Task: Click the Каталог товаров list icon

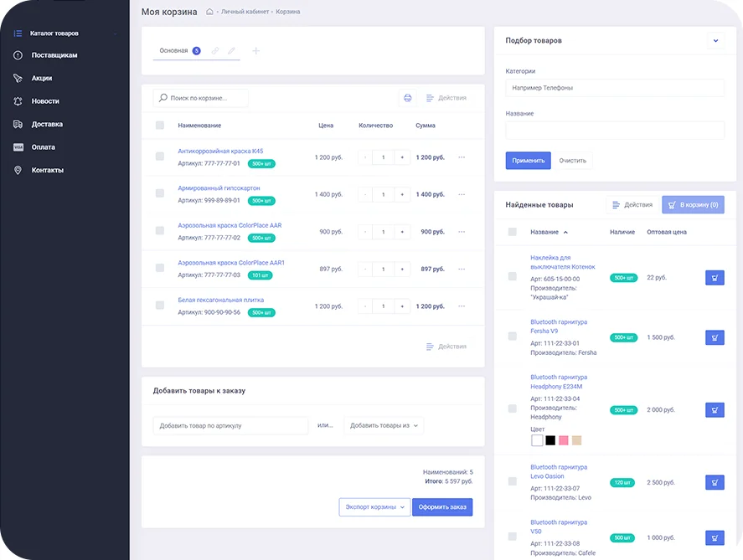Action: pos(18,33)
